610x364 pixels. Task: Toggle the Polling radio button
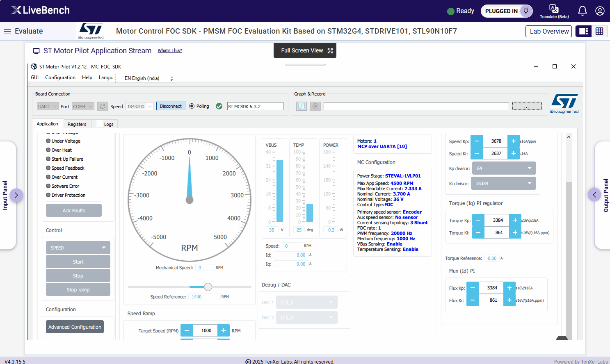192,106
